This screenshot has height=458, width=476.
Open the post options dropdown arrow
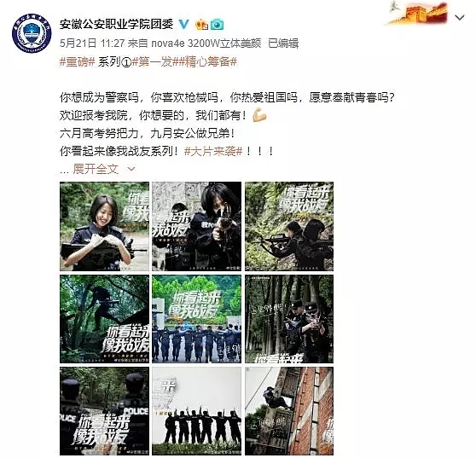coord(459,18)
